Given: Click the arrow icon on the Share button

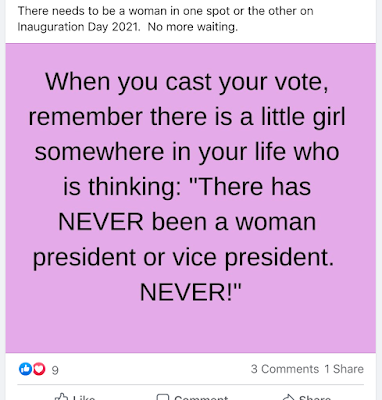Looking at the screenshot, I should pyautogui.click(x=289, y=397).
